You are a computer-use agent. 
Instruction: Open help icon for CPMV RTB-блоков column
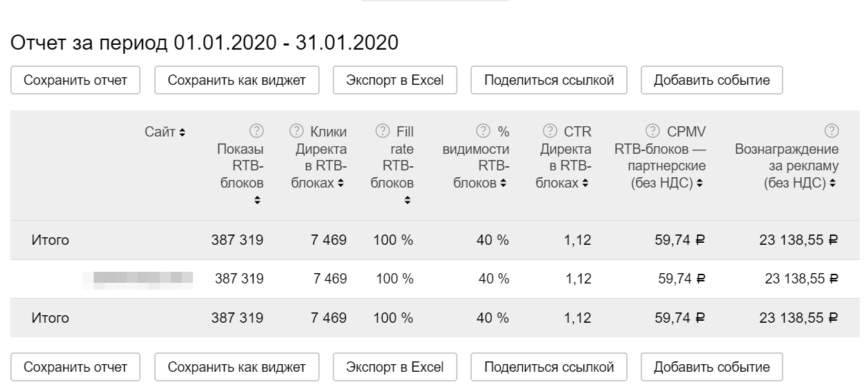pos(653,131)
